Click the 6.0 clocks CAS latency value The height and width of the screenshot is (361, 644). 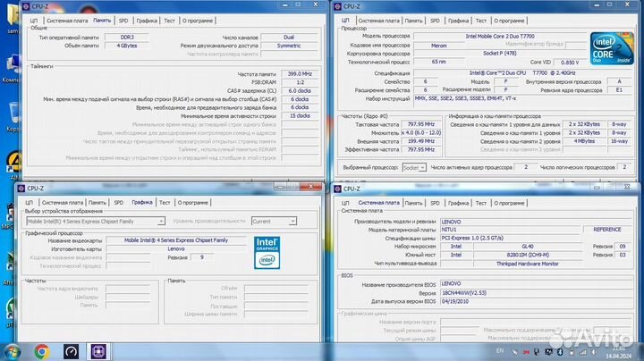(x=300, y=90)
